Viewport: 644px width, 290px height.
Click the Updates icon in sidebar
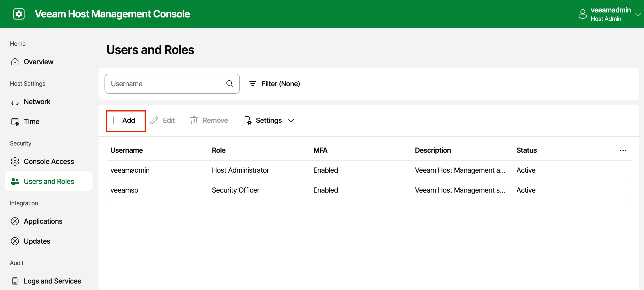pos(15,241)
